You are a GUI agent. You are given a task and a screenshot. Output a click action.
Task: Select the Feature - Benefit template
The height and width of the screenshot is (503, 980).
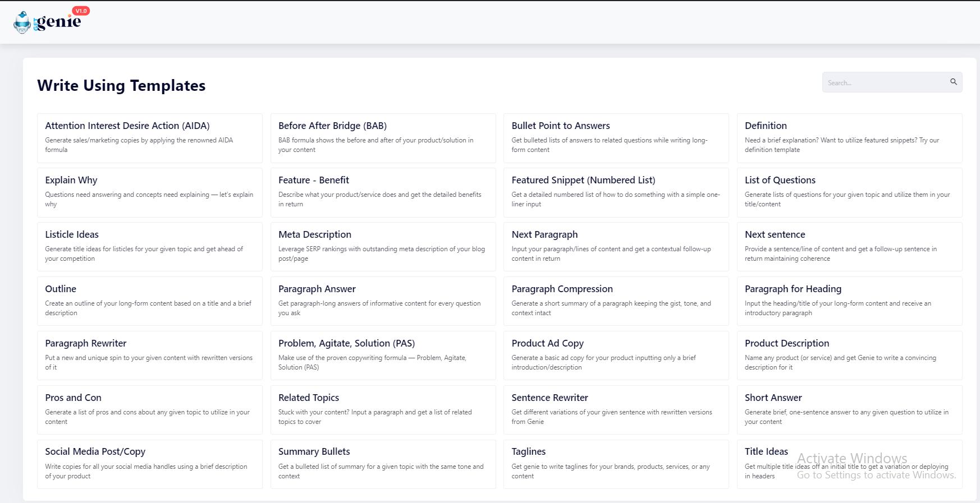click(x=383, y=192)
